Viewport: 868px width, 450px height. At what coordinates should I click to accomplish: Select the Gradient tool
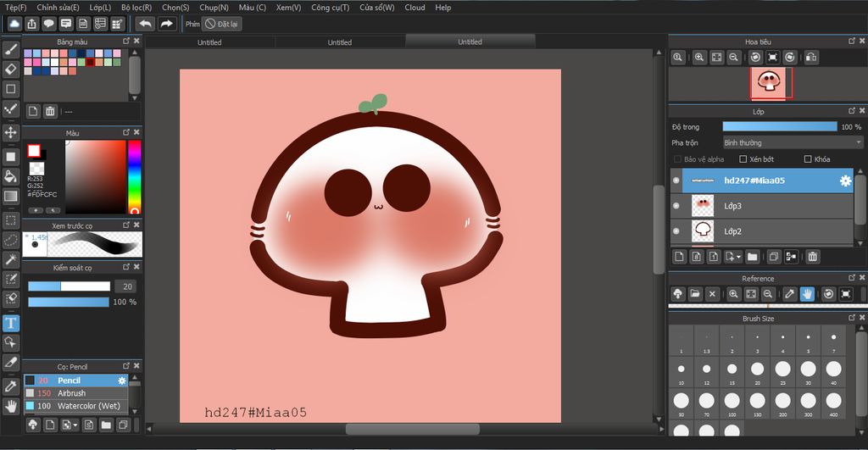[x=10, y=196]
